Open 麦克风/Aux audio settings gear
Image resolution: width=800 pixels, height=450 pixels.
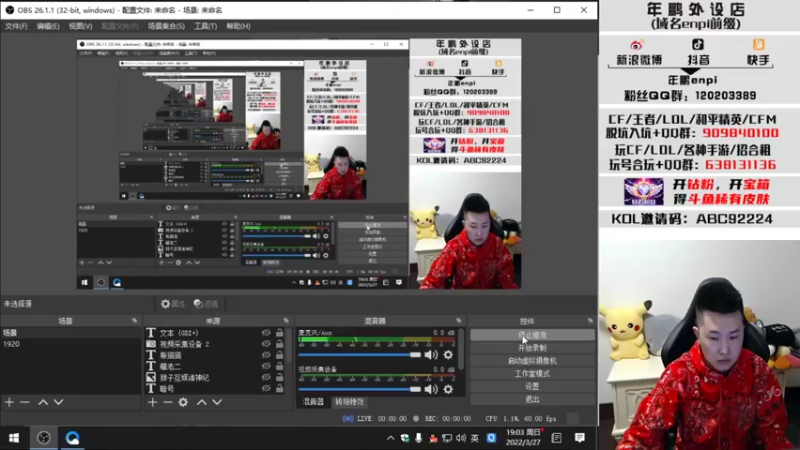[448, 355]
